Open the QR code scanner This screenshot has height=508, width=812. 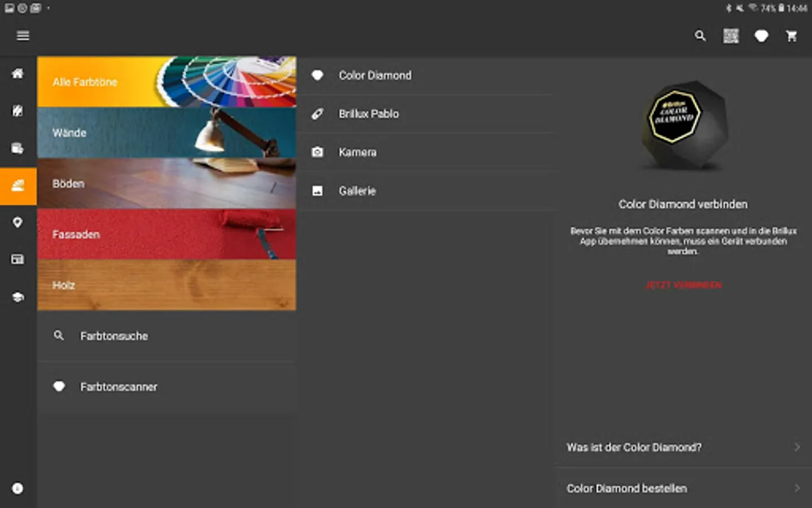coord(731,36)
